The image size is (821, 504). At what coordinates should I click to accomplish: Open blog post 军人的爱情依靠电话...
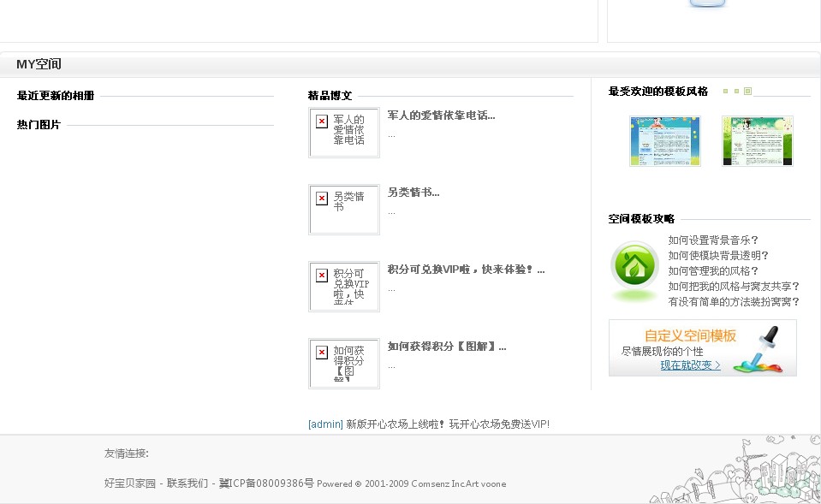(x=441, y=116)
